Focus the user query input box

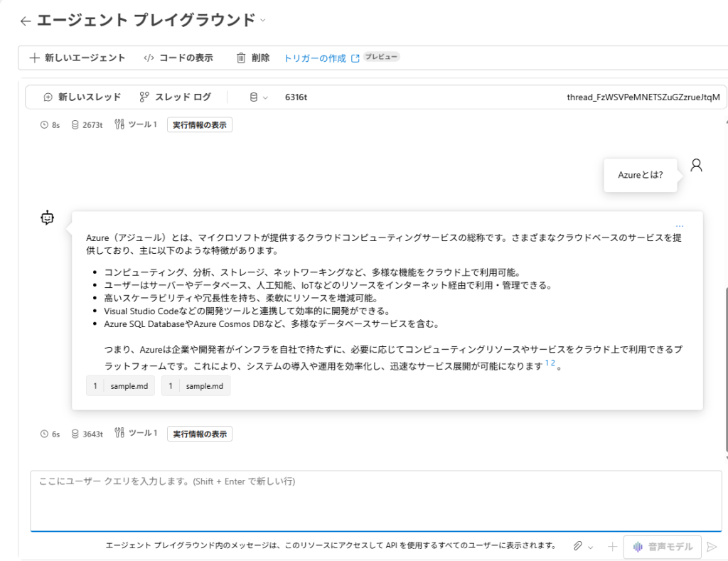[x=375, y=500]
